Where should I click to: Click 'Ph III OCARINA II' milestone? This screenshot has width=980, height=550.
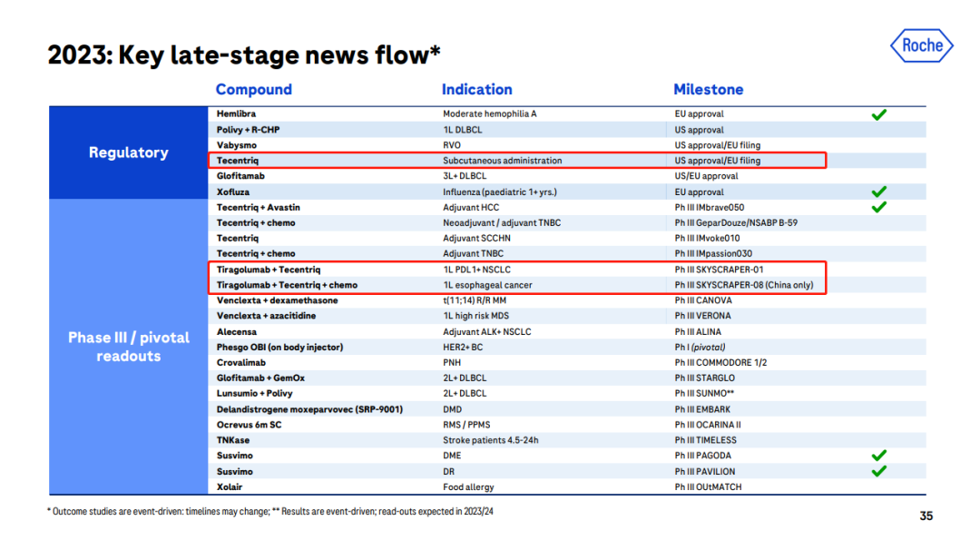[708, 425]
